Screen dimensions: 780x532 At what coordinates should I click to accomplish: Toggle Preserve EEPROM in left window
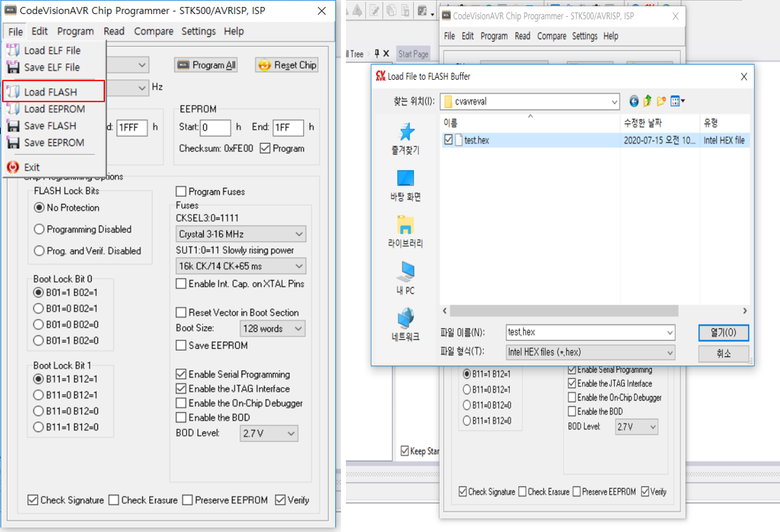[188, 500]
